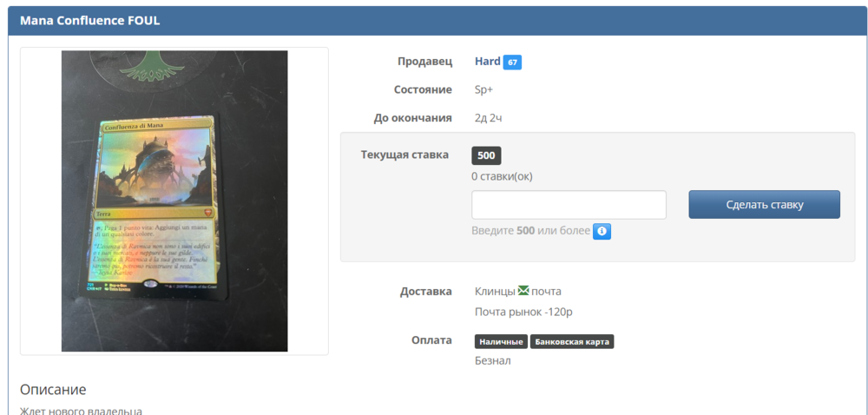Focus the bid amount input field
The image size is (868, 415).
[569, 205]
